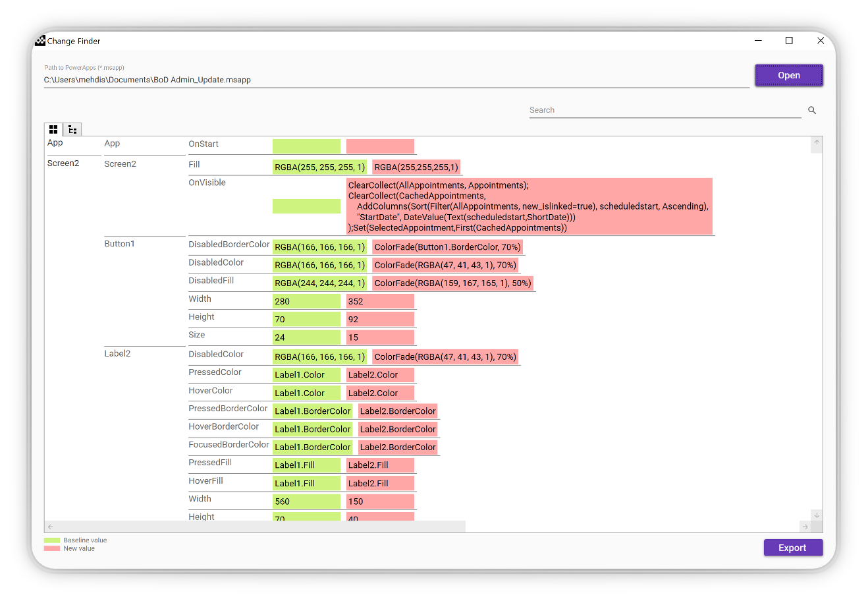Click inside the Search field
The image size is (868, 601).
coord(659,110)
